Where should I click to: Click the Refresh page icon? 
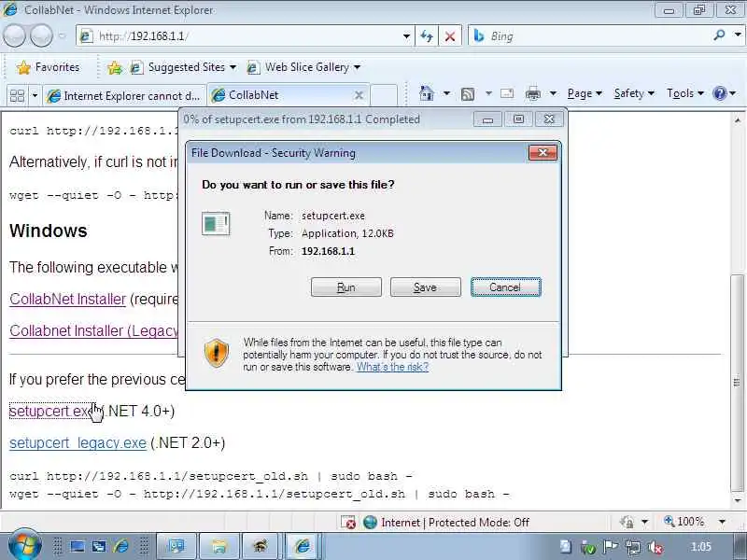[x=427, y=36]
